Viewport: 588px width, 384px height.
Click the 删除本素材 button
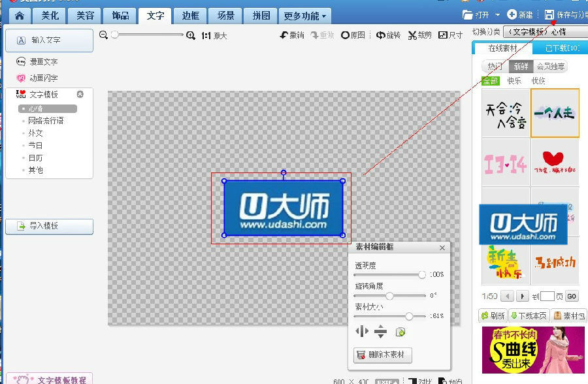tap(383, 355)
